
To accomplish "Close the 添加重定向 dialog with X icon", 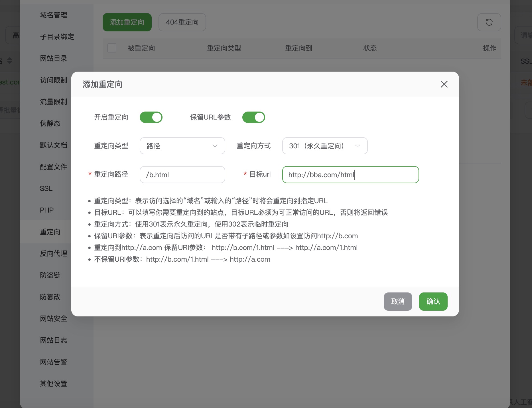I will coord(444,84).
